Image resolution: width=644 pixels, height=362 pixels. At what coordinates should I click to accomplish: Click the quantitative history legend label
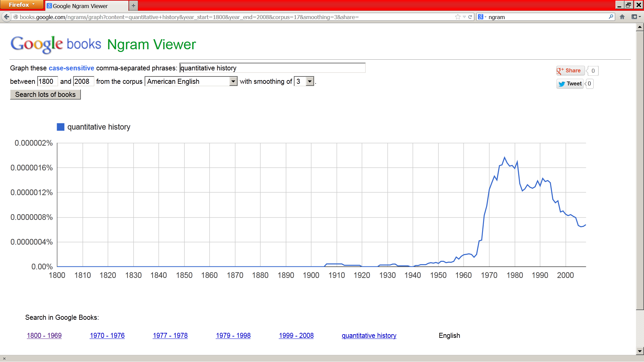pyautogui.click(x=99, y=127)
